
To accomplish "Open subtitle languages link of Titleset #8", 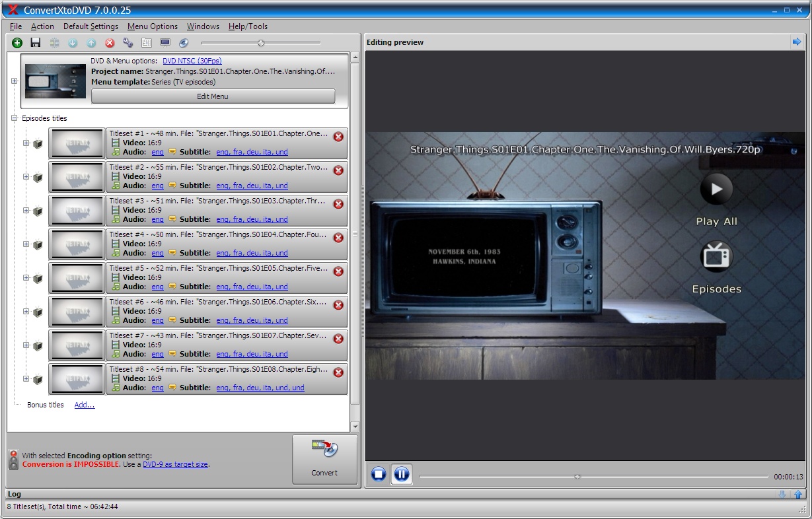I will pos(260,388).
